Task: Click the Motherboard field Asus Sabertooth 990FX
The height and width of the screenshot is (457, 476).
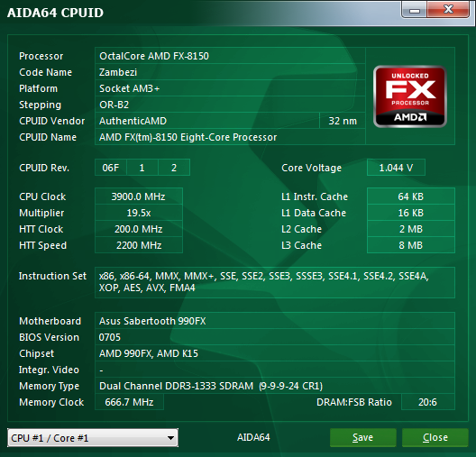Action: click(275, 321)
